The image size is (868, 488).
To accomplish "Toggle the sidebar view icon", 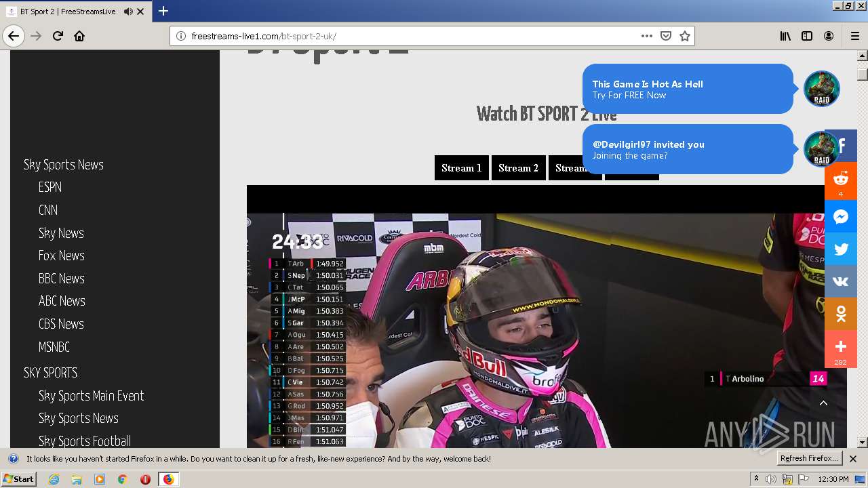I will click(807, 36).
